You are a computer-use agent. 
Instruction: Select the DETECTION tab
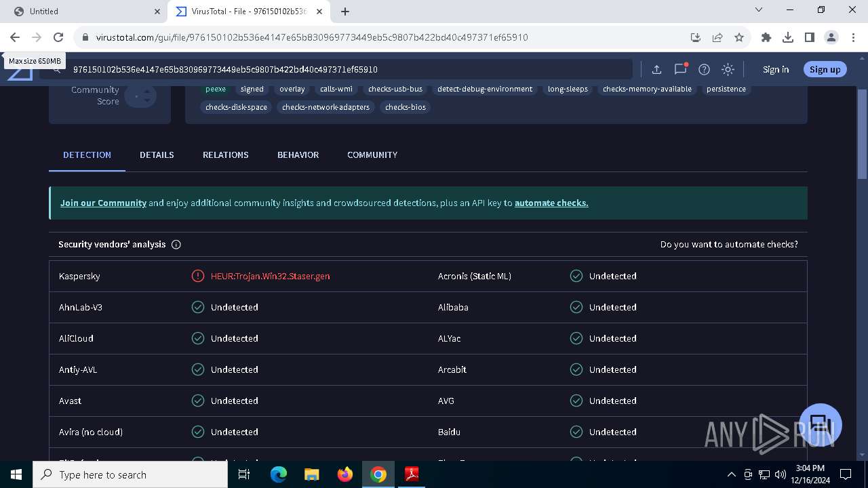(87, 155)
